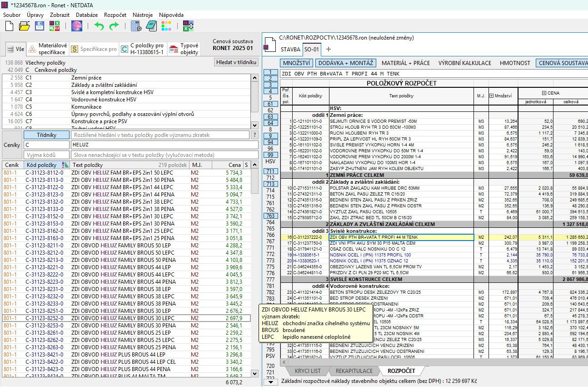Click row outline button 763

(x=270, y=216)
